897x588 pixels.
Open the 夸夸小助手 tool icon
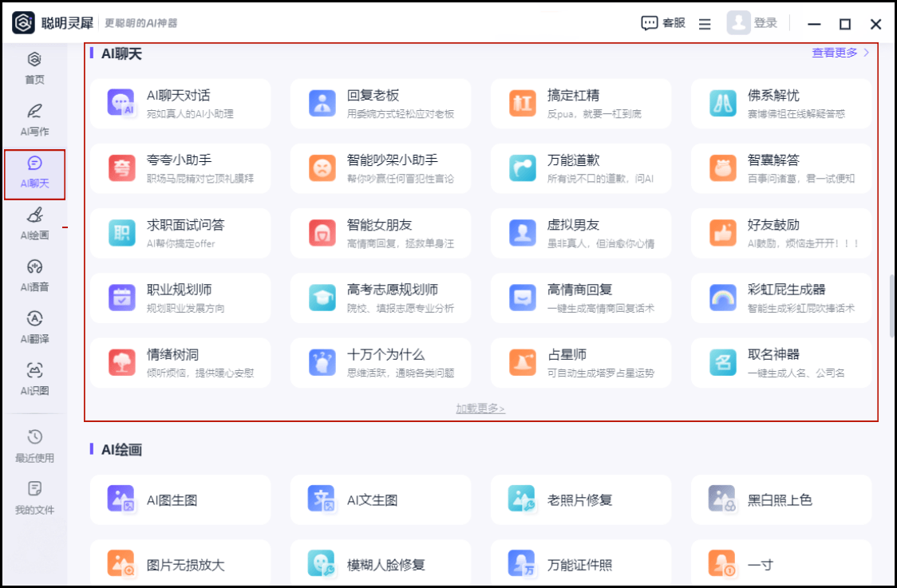pyautogui.click(x=122, y=168)
